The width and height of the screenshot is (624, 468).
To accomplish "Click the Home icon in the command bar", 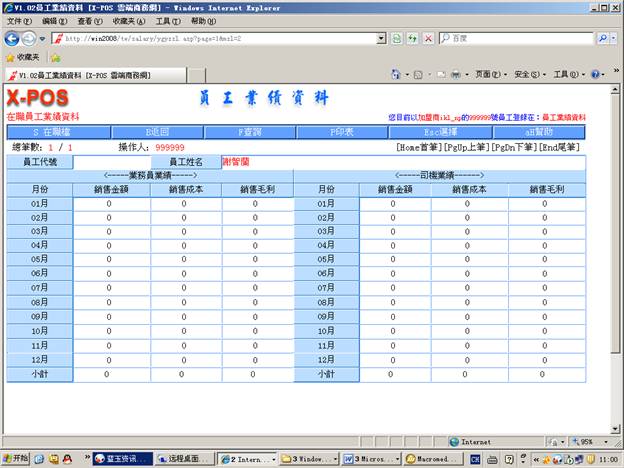I will coord(396,75).
